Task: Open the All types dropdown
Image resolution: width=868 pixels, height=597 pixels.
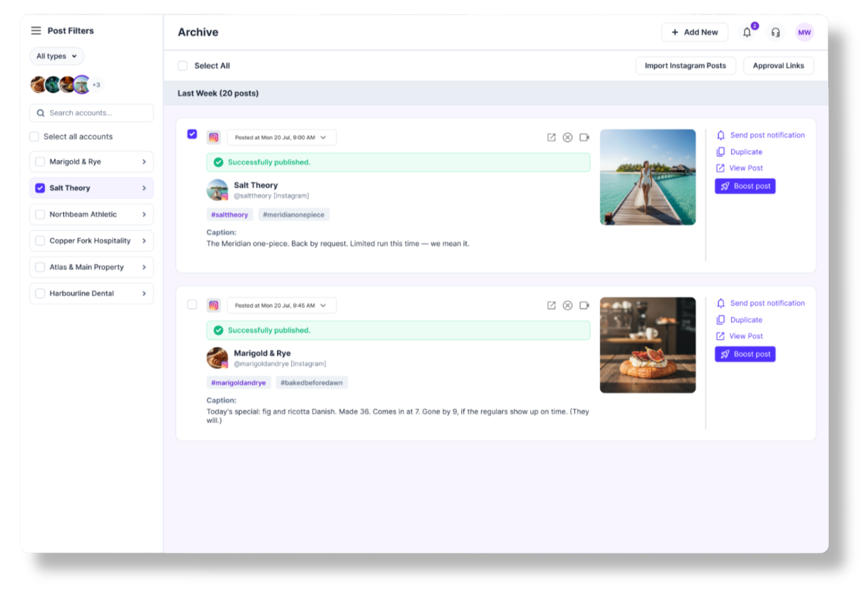Action: click(x=57, y=56)
